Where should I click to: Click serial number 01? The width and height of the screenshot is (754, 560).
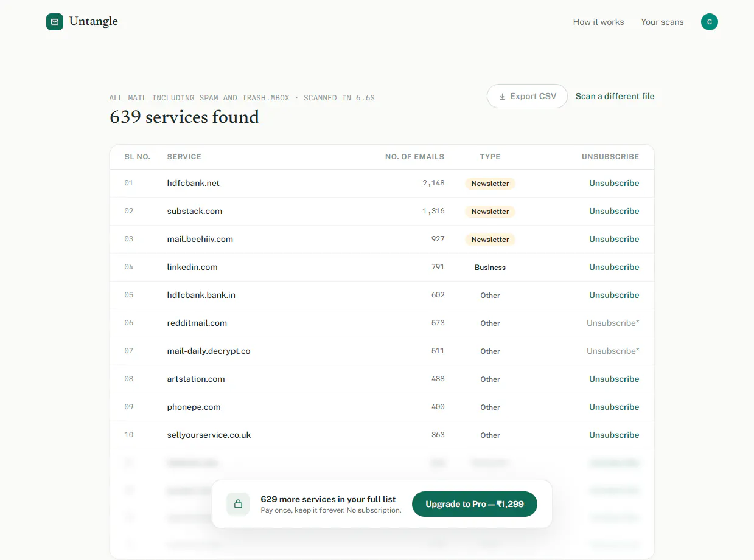(128, 183)
